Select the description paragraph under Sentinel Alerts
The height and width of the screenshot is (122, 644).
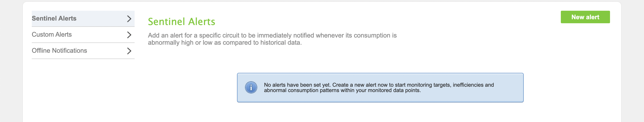[272, 39]
